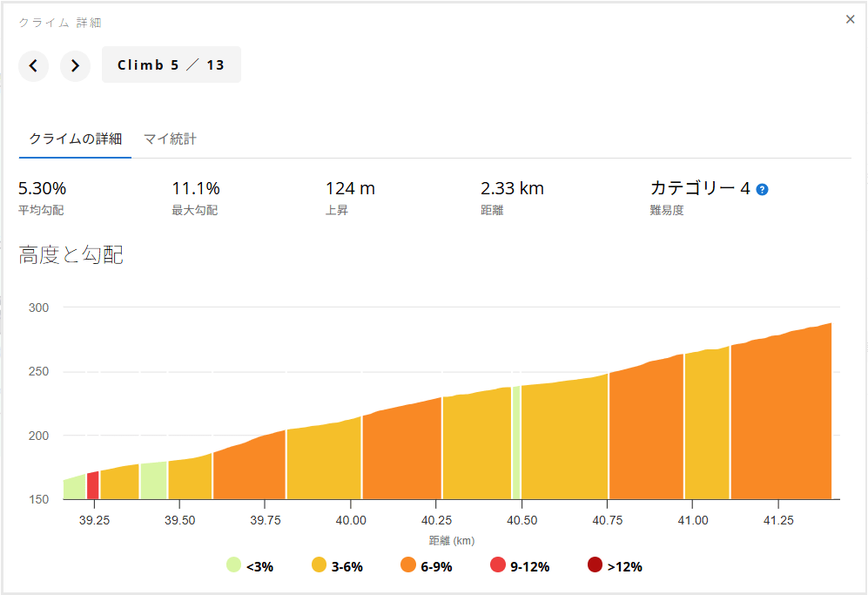Image resolution: width=868 pixels, height=595 pixels.
Task: Select the 2.33 km 距離 stat
Action: [x=512, y=188]
